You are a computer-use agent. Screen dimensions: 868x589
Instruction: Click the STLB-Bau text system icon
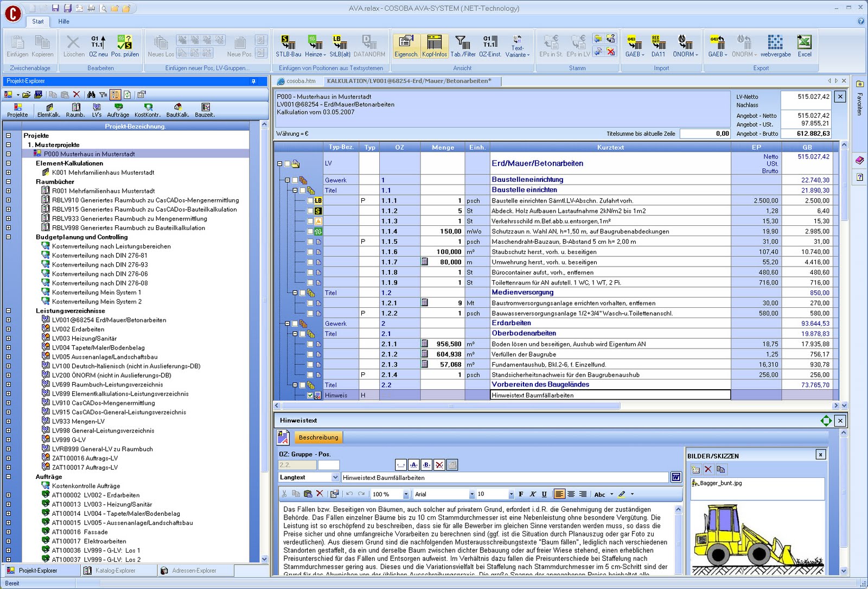coord(288,45)
